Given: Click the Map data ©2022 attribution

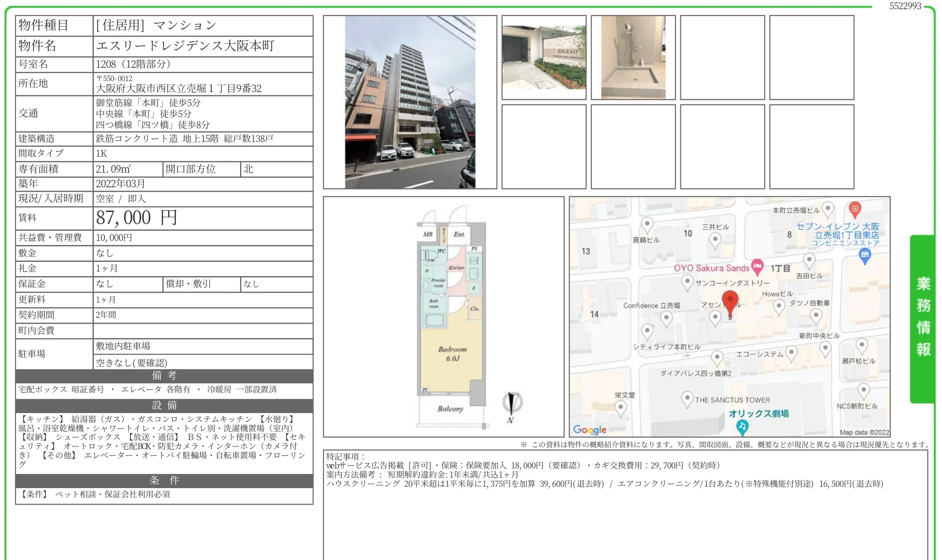Looking at the screenshot, I should [864, 432].
